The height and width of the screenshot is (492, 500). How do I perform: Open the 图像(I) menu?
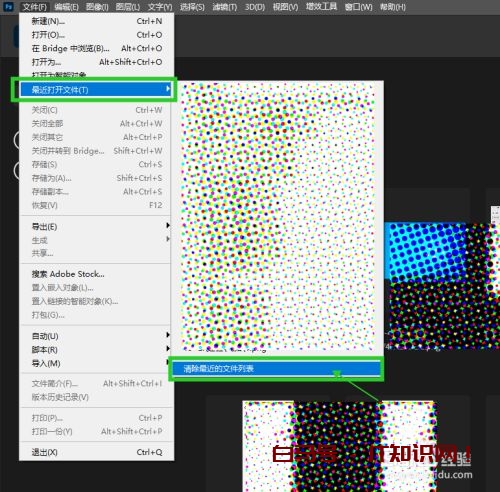97,7
